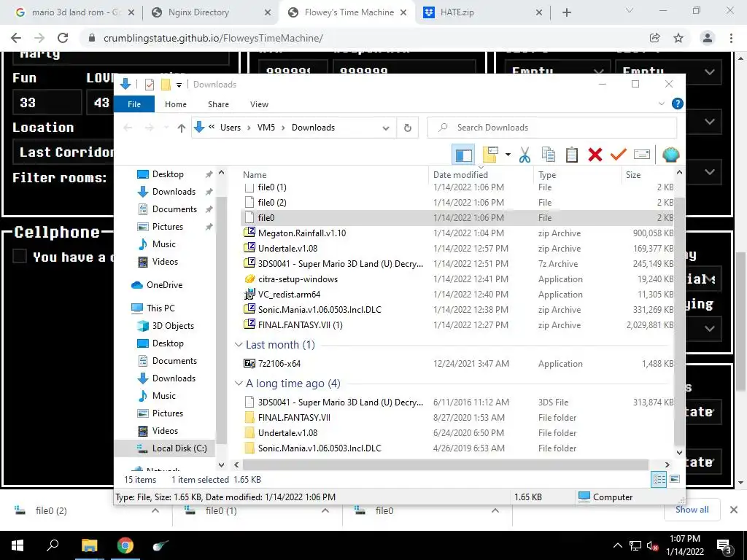This screenshot has height=560, width=747.
Task: Open options for file0 (1) download
Action: (x=325, y=510)
